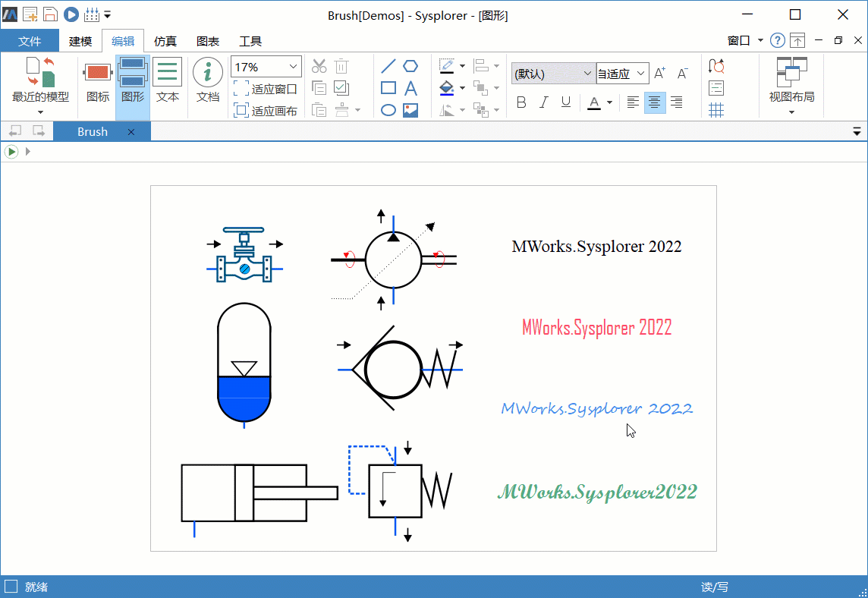The height and width of the screenshot is (598, 868).
Task: Toggle bold formatting
Action: tap(521, 102)
